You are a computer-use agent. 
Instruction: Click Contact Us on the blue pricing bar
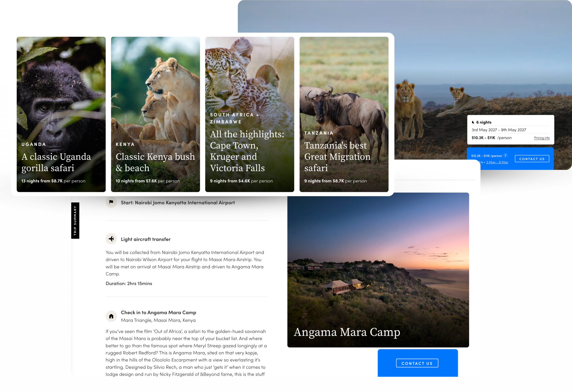tap(532, 159)
